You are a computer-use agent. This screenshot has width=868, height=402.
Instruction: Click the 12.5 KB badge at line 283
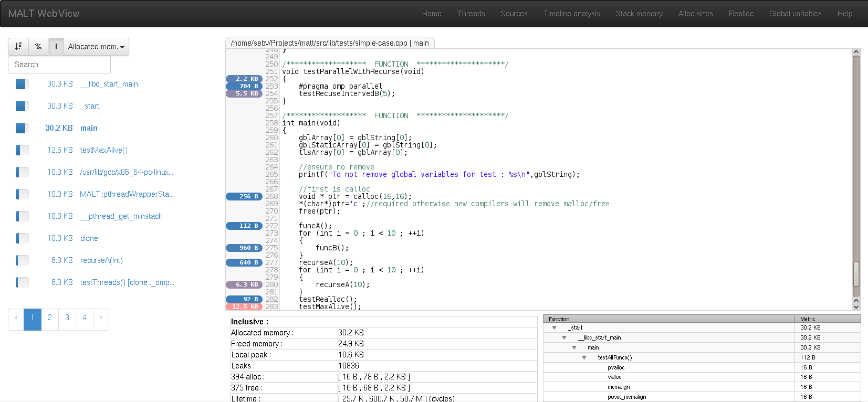244,306
